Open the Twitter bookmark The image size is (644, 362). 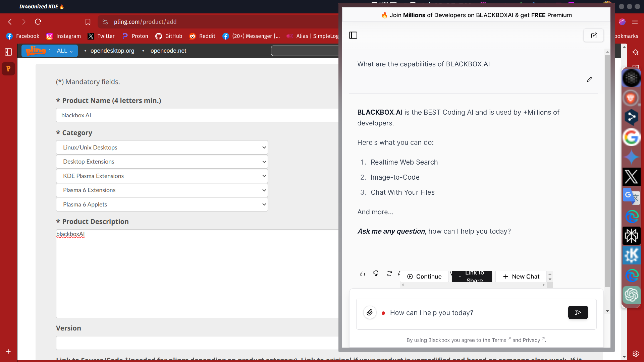click(101, 36)
